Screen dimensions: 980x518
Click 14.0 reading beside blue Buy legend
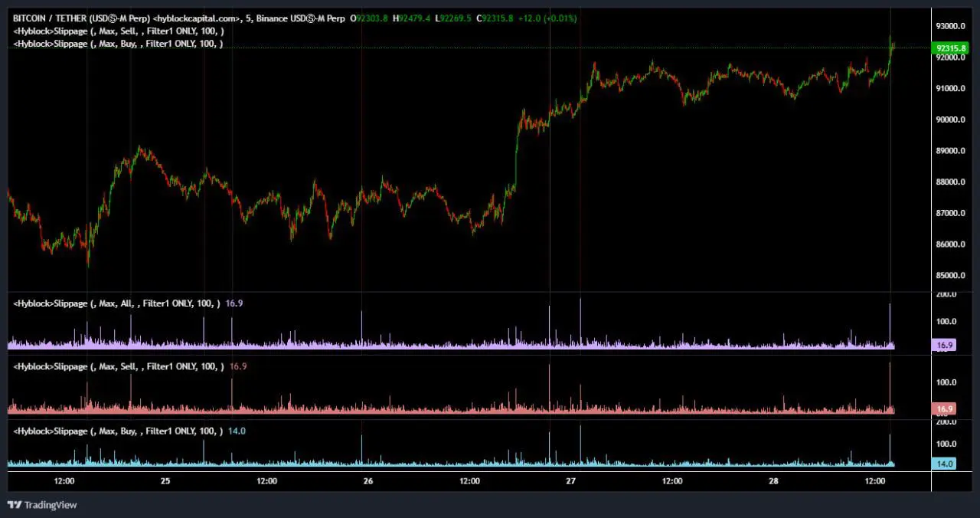pos(237,431)
